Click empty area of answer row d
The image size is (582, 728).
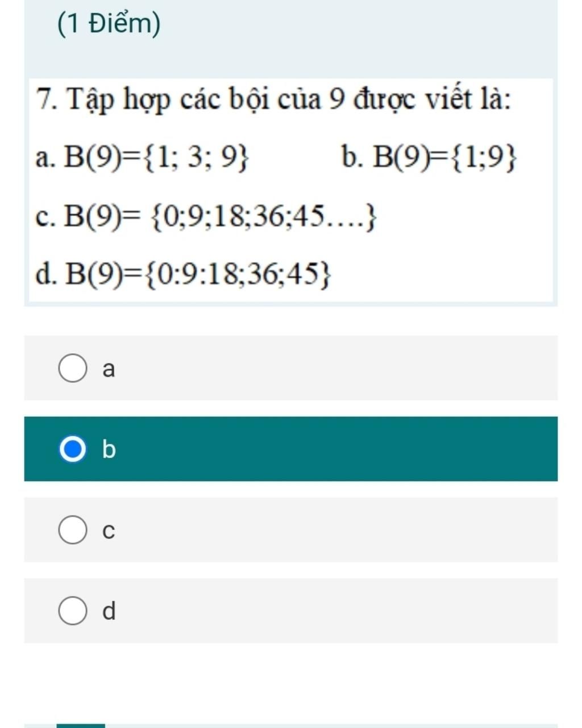(335, 611)
